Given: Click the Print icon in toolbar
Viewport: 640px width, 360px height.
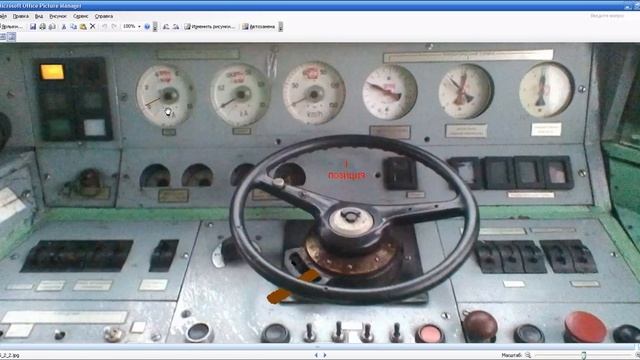Looking at the screenshot, I should 42,27.
